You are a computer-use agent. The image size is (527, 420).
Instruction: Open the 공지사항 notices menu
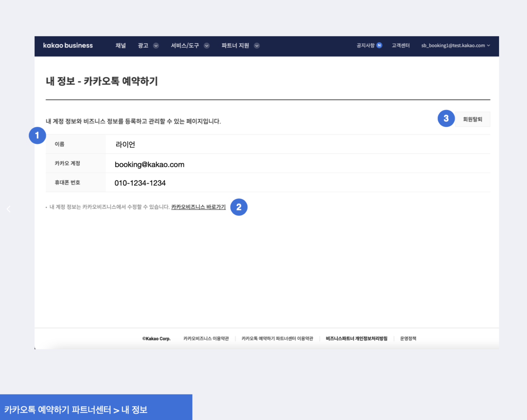(x=365, y=46)
